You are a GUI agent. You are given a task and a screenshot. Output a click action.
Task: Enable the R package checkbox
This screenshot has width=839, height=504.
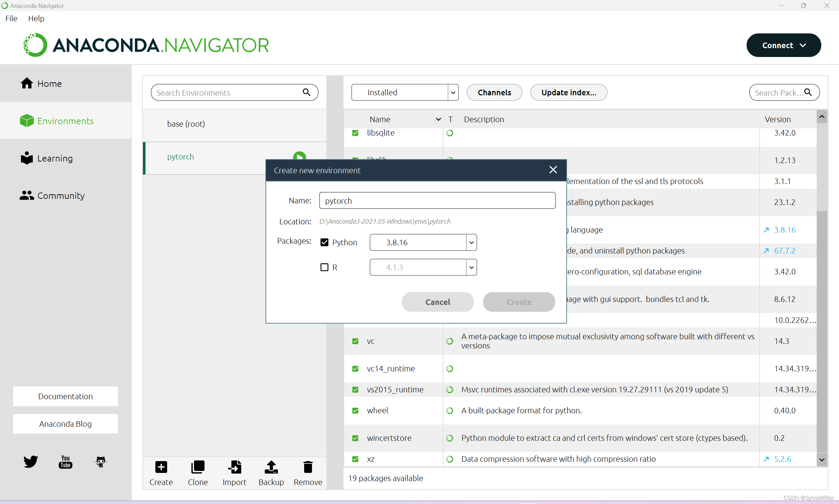[x=324, y=268]
